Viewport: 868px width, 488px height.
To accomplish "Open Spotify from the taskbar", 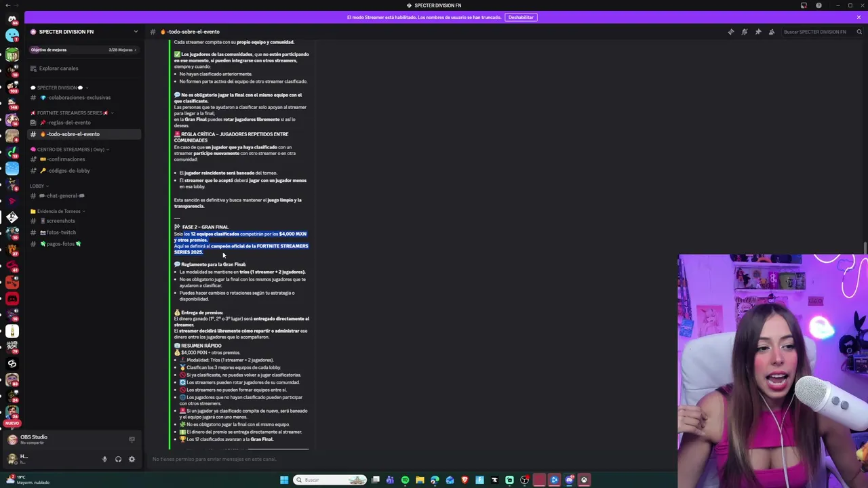I will coord(405,480).
